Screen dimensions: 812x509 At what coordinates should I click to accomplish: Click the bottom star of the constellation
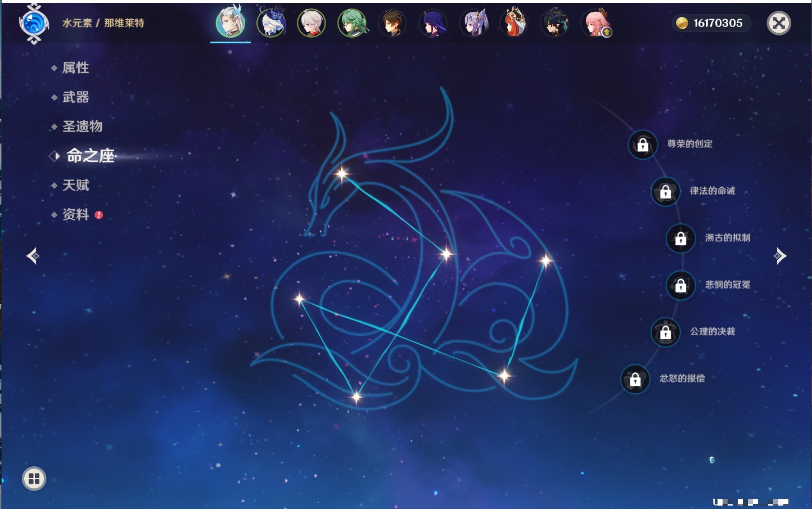click(356, 397)
